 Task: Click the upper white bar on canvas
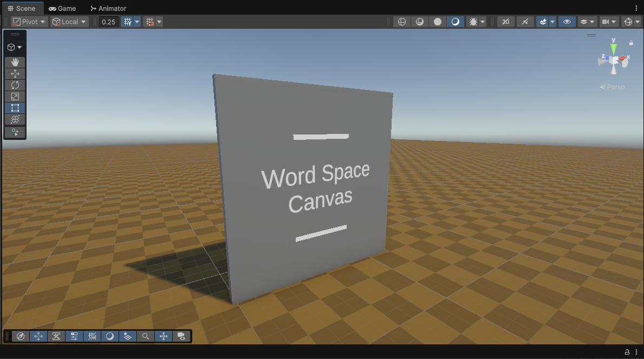(x=321, y=137)
